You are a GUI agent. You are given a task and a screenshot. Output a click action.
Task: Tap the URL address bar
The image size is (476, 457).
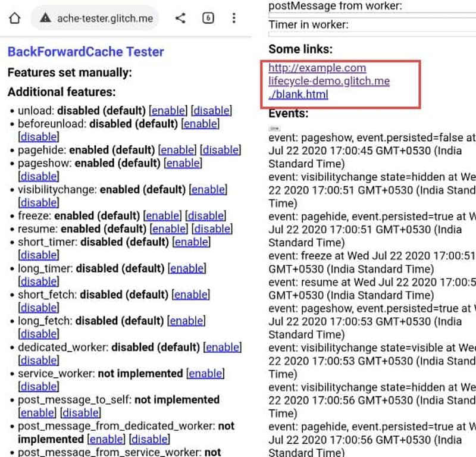105,18
